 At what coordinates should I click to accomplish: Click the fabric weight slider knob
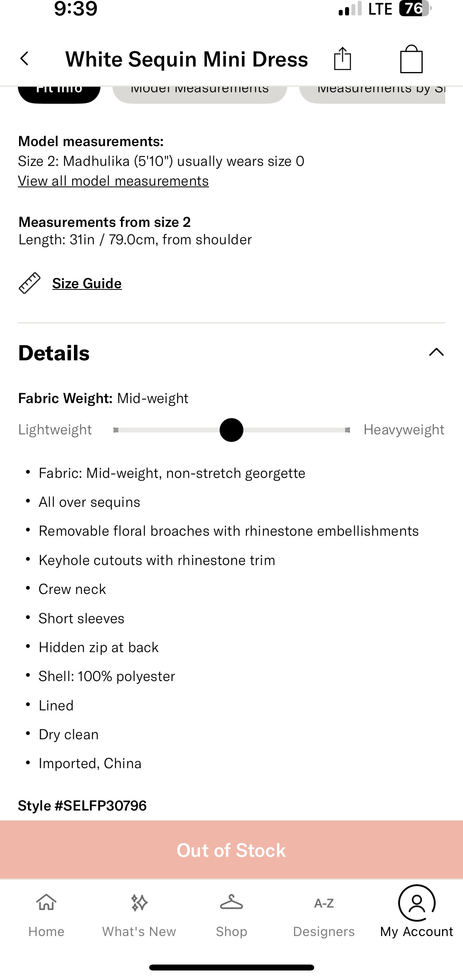[x=231, y=430]
